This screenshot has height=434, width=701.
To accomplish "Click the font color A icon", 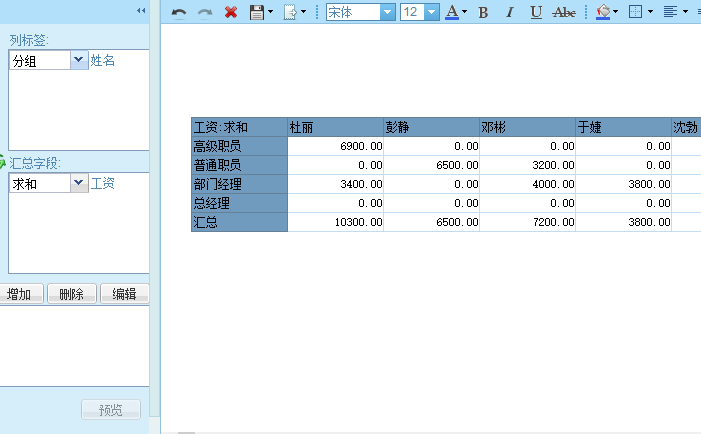I will (452, 12).
